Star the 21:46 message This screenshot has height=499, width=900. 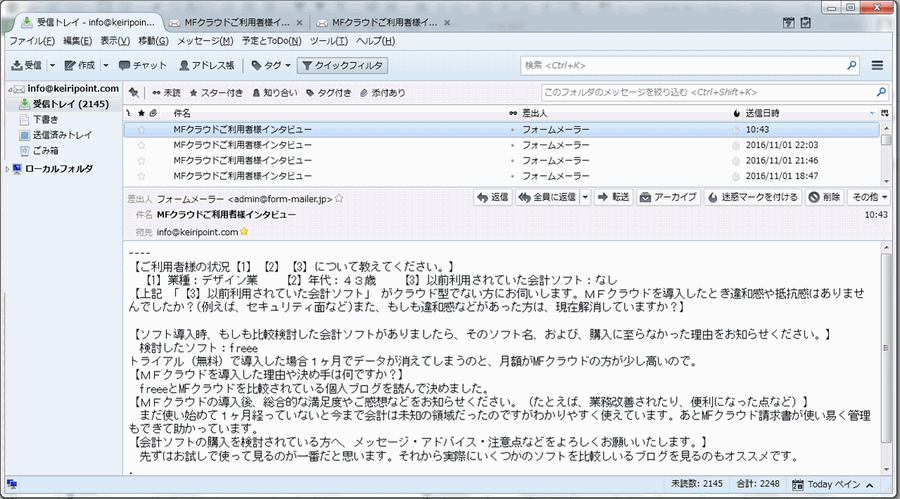tap(141, 161)
